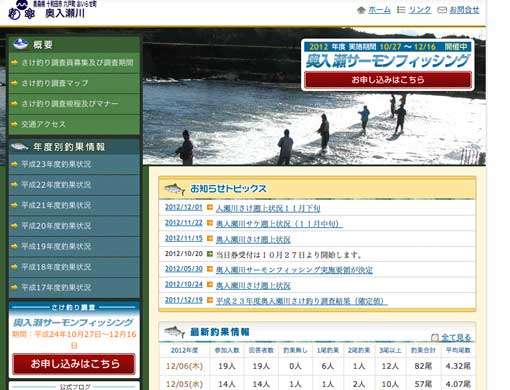Click the salmon icon beside 最新釣果情報

(x=174, y=332)
